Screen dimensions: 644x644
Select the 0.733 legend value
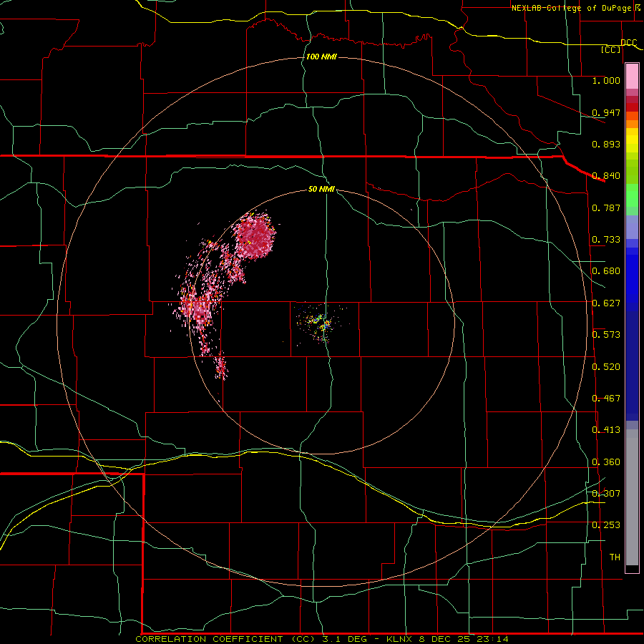(x=606, y=240)
